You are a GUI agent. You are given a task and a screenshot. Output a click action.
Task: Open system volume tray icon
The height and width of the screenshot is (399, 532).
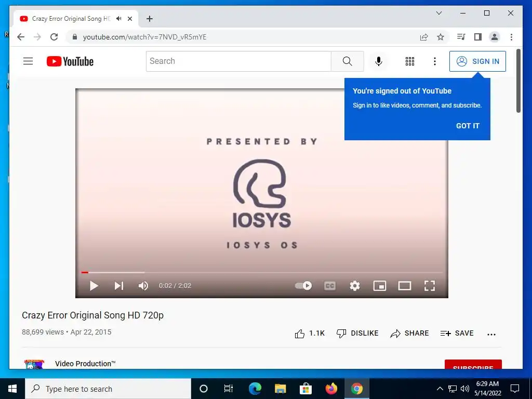click(x=465, y=389)
